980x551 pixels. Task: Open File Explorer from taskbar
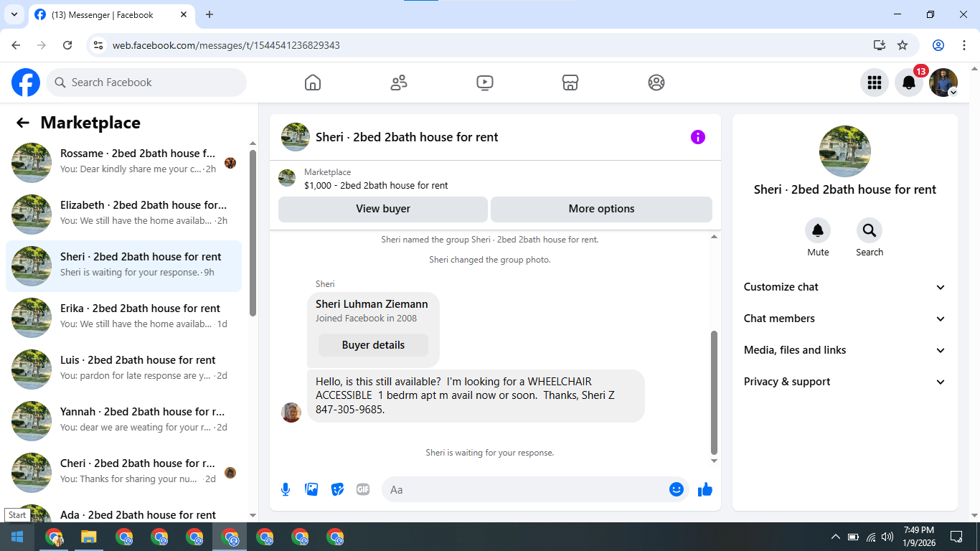[x=88, y=537]
